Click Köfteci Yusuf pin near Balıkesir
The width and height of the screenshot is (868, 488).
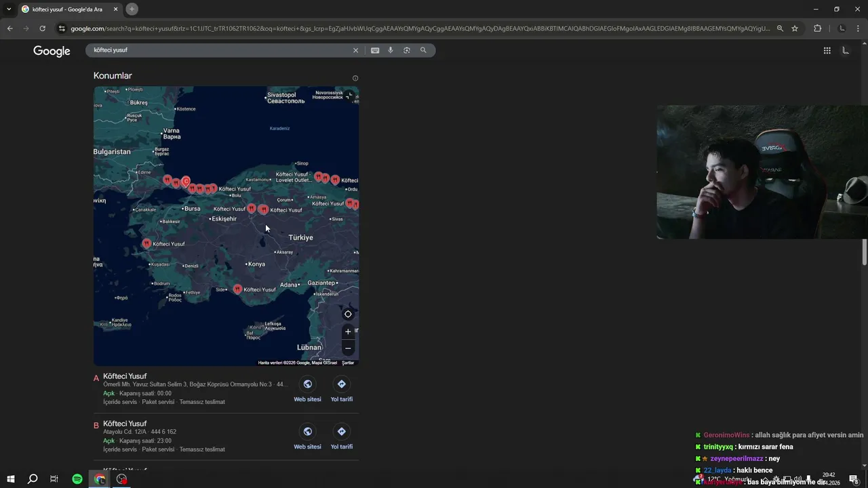click(x=146, y=243)
